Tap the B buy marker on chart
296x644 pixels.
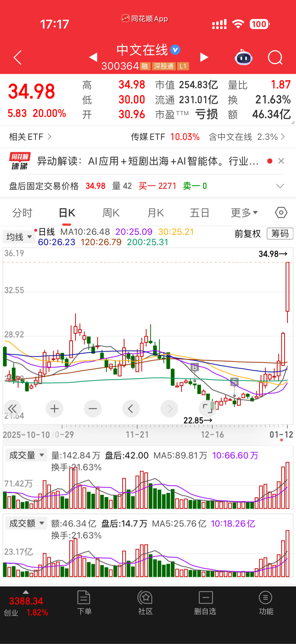(x=195, y=367)
